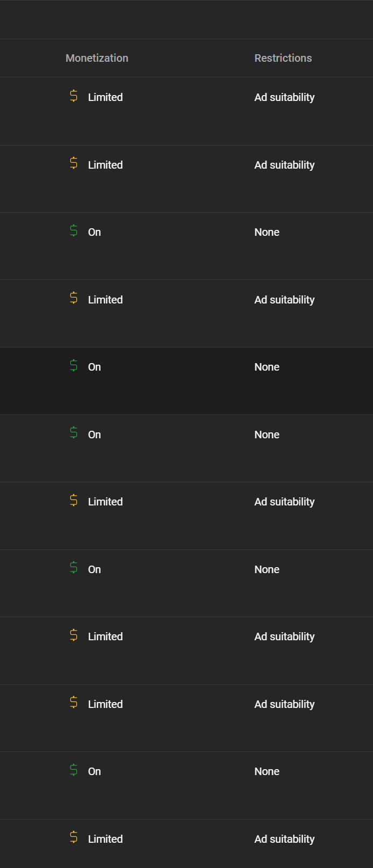The image size is (373, 868).
Task: Click green dollar icon in eighth row
Action: coord(74,568)
